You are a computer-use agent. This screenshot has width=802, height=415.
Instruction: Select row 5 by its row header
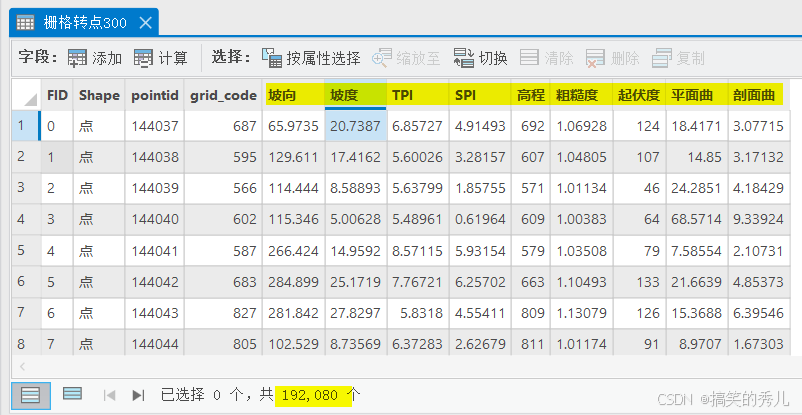(x=26, y=251)
